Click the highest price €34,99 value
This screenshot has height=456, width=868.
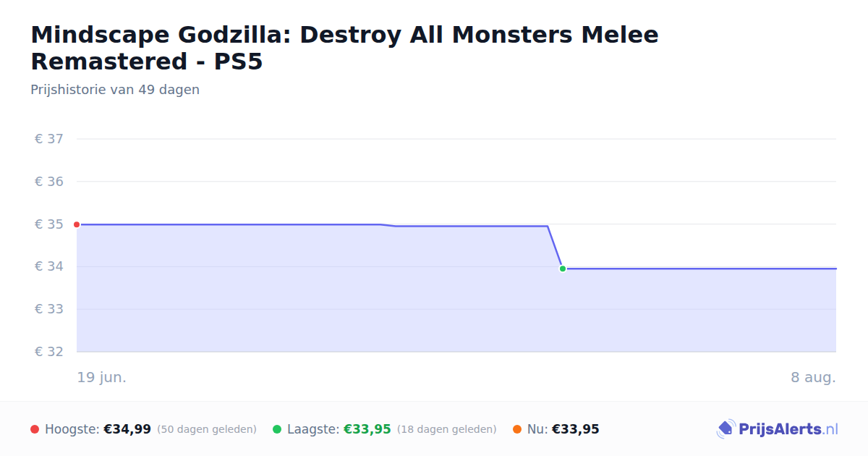pyautogui.click(x=127, y=429)
